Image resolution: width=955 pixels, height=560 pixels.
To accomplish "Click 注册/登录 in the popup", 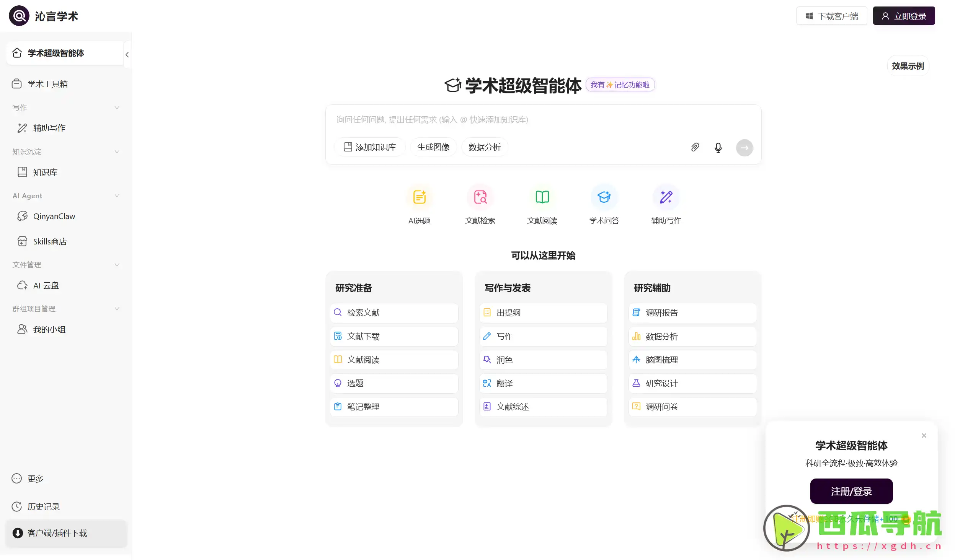I will click(x=851, y=491).
